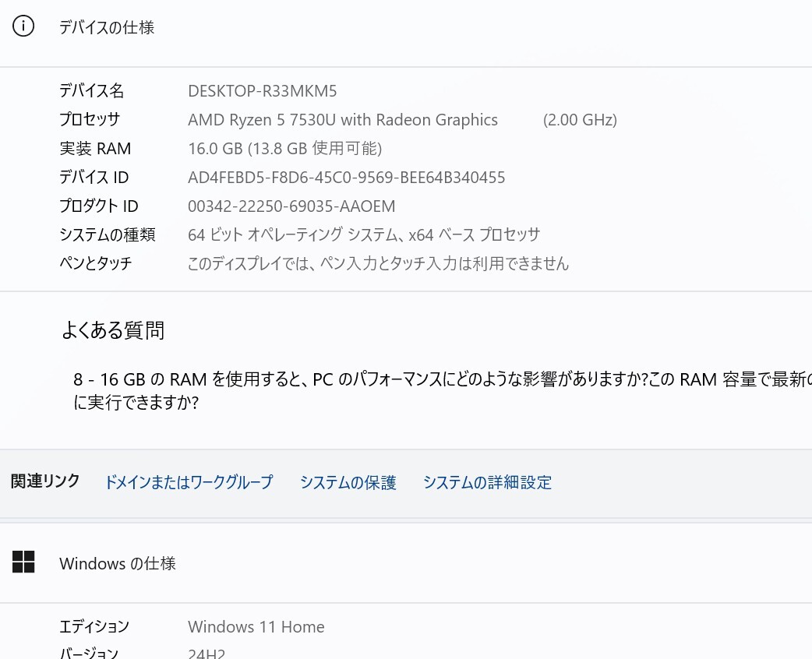Click the デバイスの仕様 section header
The width and height of the screenshot is (812, 659).
coord(107,27)
